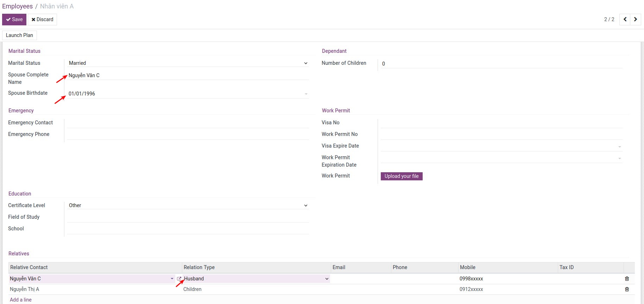Viewport: 644px width, 304px height.
Task: Go to next employee record arrow
Action: point(636,19)
